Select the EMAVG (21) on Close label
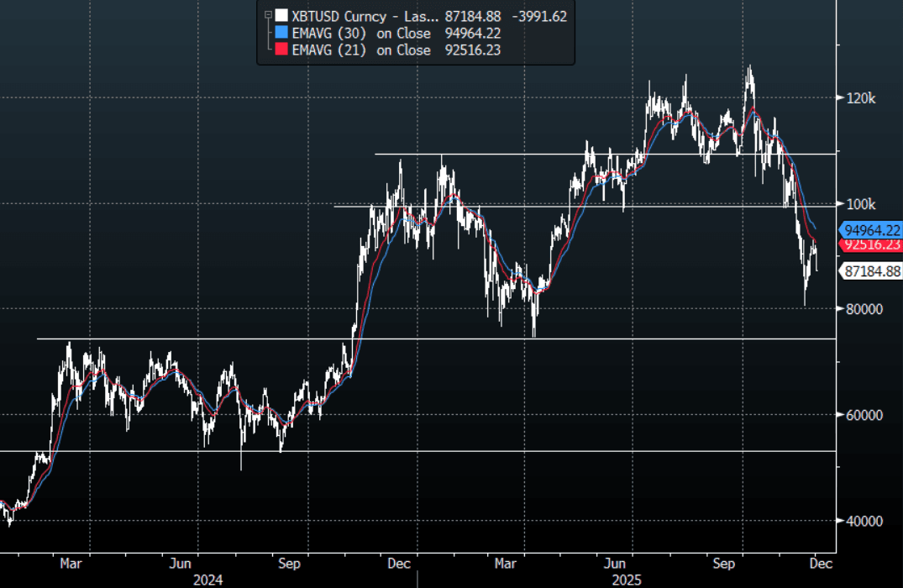The height and width of the screenshot is (588, 903). [361, 50]
